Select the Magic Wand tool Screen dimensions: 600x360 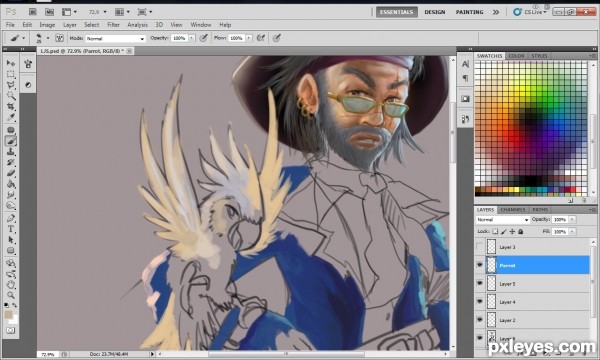11,96
